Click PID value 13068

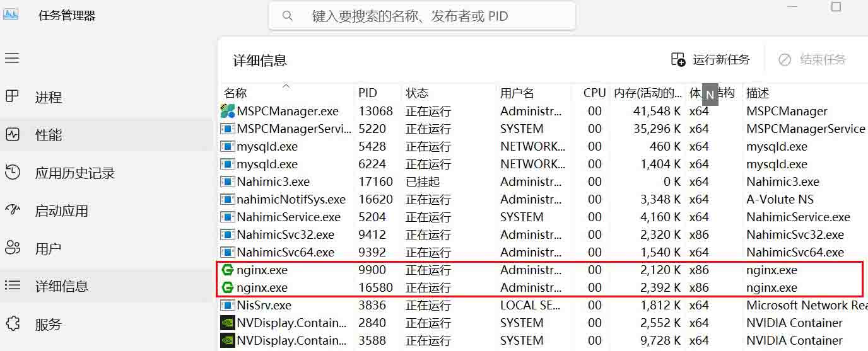(x=375, y=111)
